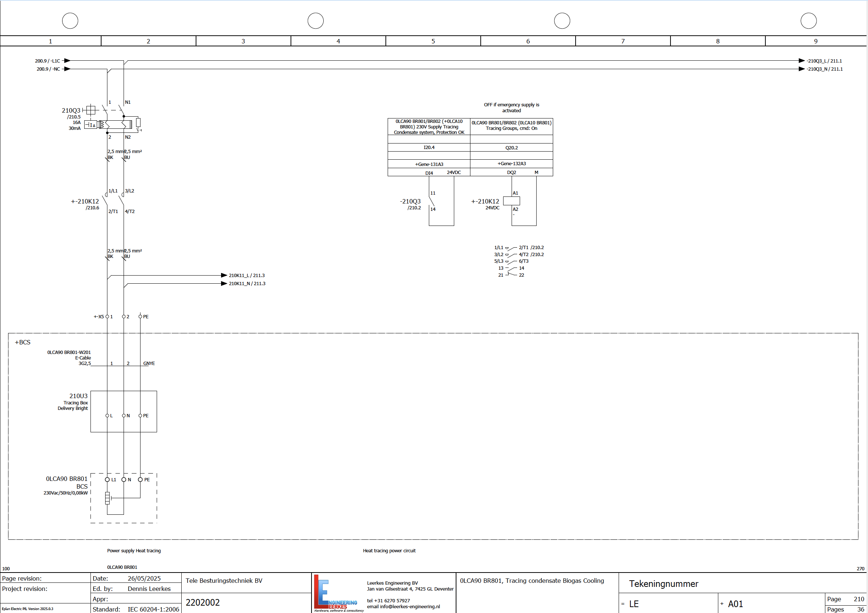
Task: Click project number 2202002 field
Action: 203,602
